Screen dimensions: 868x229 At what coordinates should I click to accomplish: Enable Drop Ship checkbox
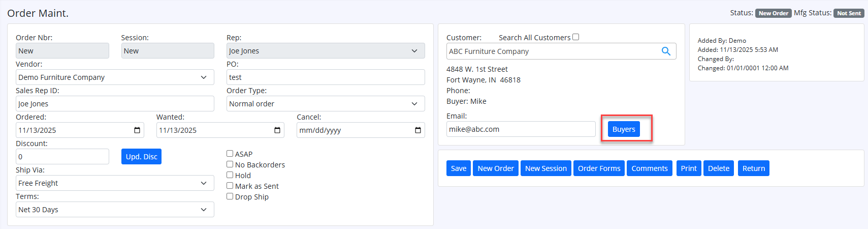230,196
